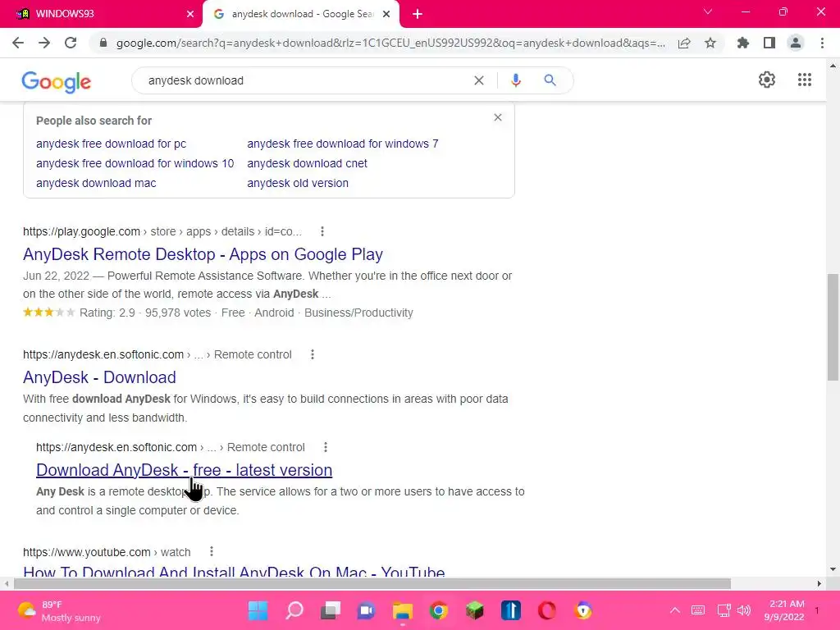Click the scroll down arrow
The image size is (840, 630).
click(833, 569)
